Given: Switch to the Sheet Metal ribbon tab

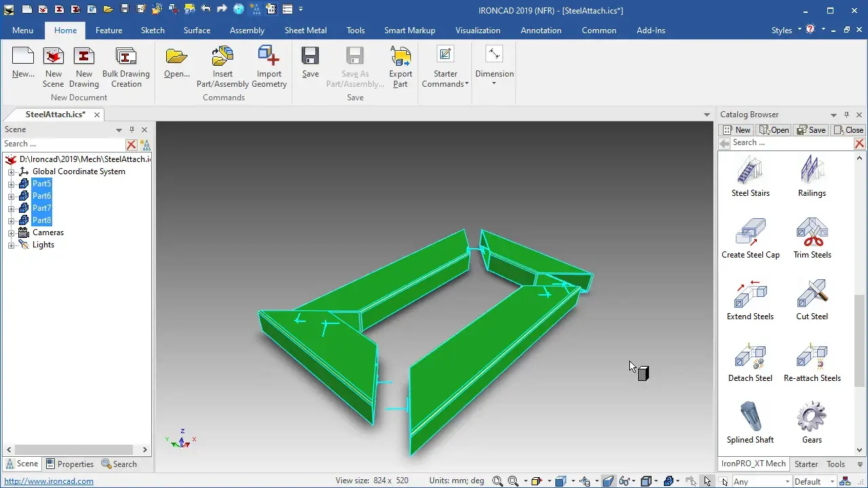Looking at the screenshot, I should [305, 30].
